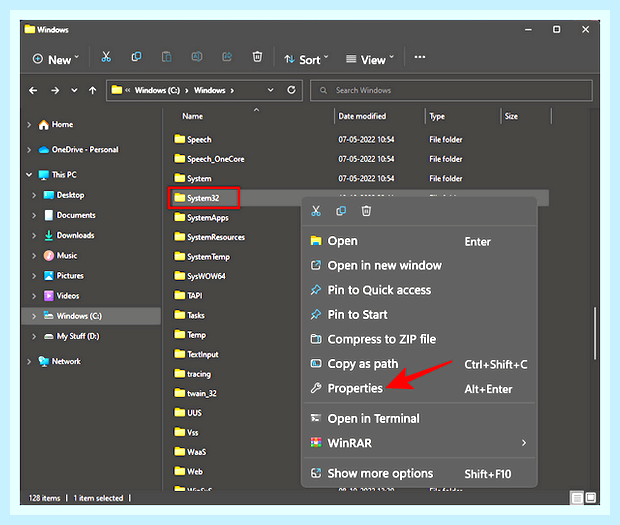620x525 pixels.
Task: Sort by the Size column header
Action: [x=511, y=116]
